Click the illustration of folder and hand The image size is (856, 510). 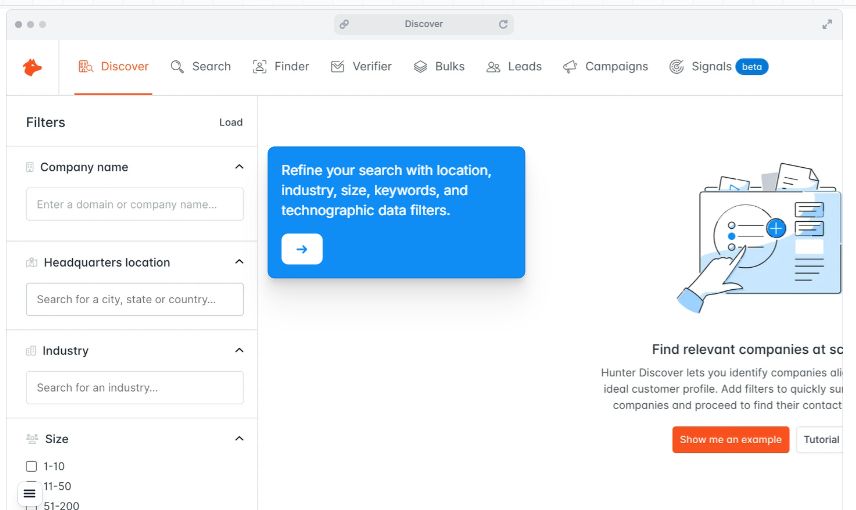[759, 238]
